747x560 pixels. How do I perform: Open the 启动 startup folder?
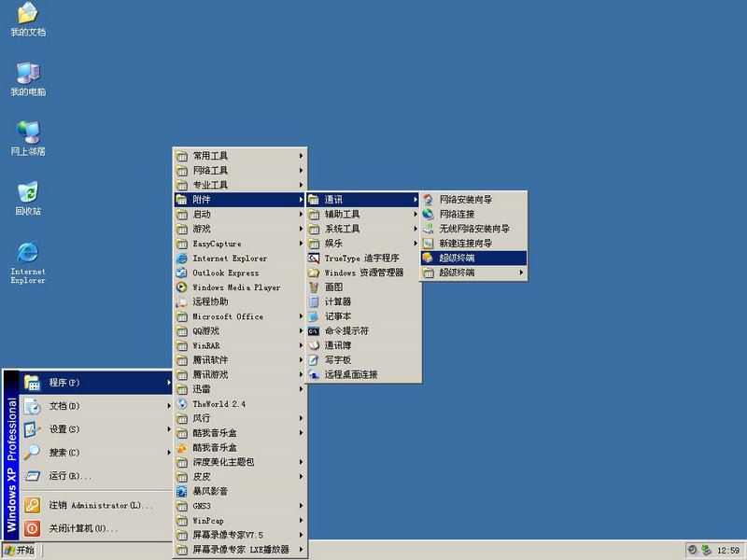240,215
